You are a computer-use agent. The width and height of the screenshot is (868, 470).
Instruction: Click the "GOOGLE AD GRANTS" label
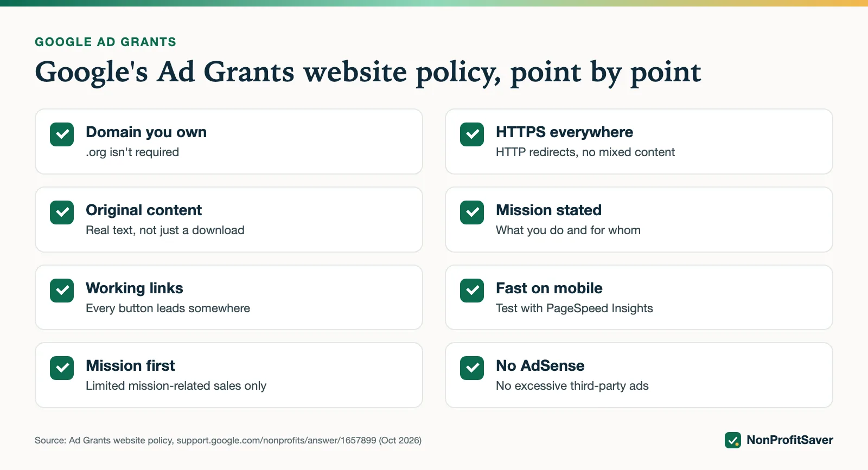[x=105, y=42]
